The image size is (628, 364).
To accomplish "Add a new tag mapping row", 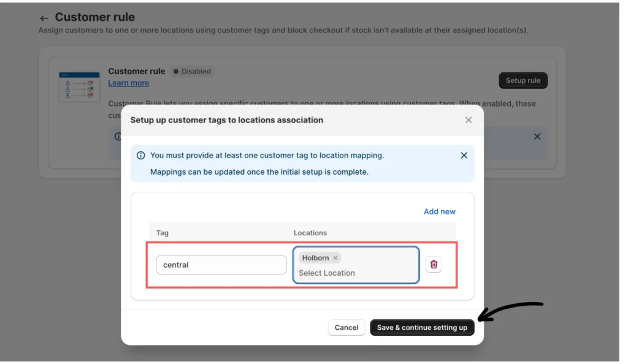I will [439, 211].
